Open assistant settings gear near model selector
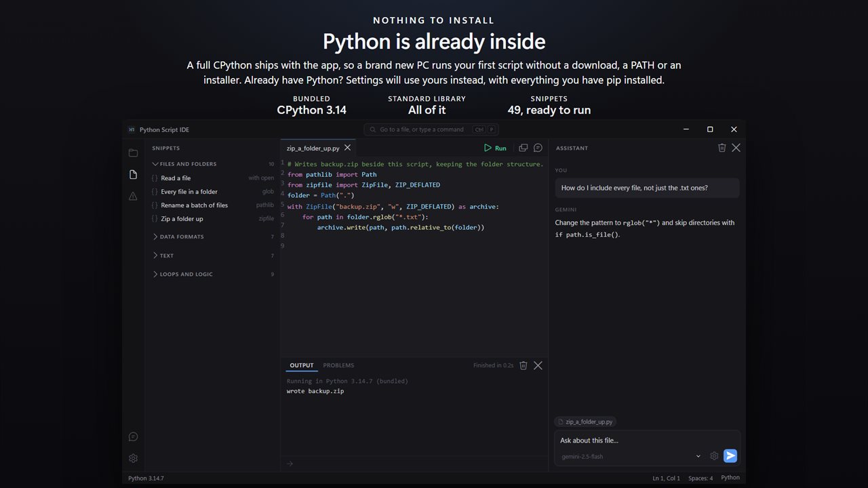 (x=714, y=456)
